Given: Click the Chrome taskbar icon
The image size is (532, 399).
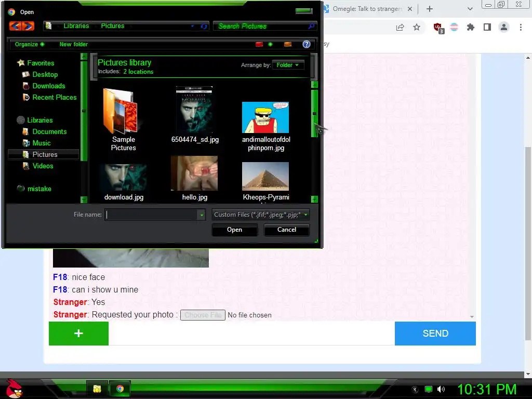Looking at the screenshot, I should click(120, 389).
